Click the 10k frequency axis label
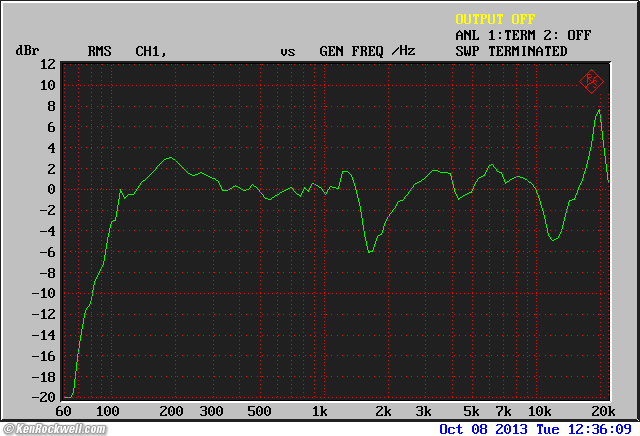Screen dimensions: 640x436 (x=539, y=411)
